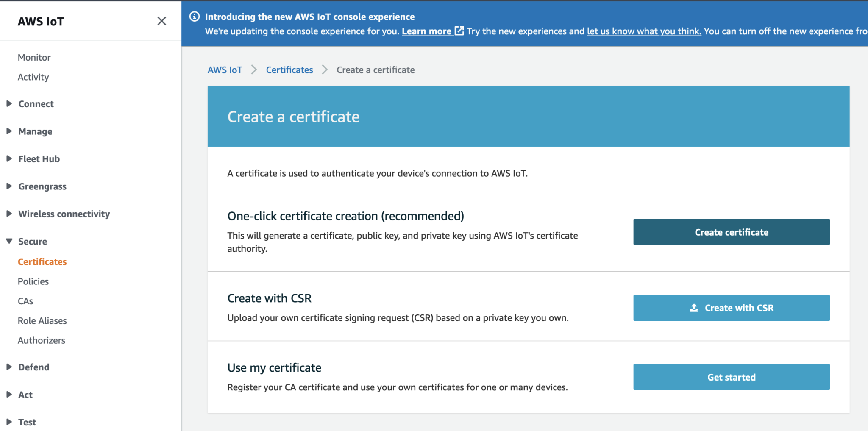Open CAs under Secure

tap(25, 301)
